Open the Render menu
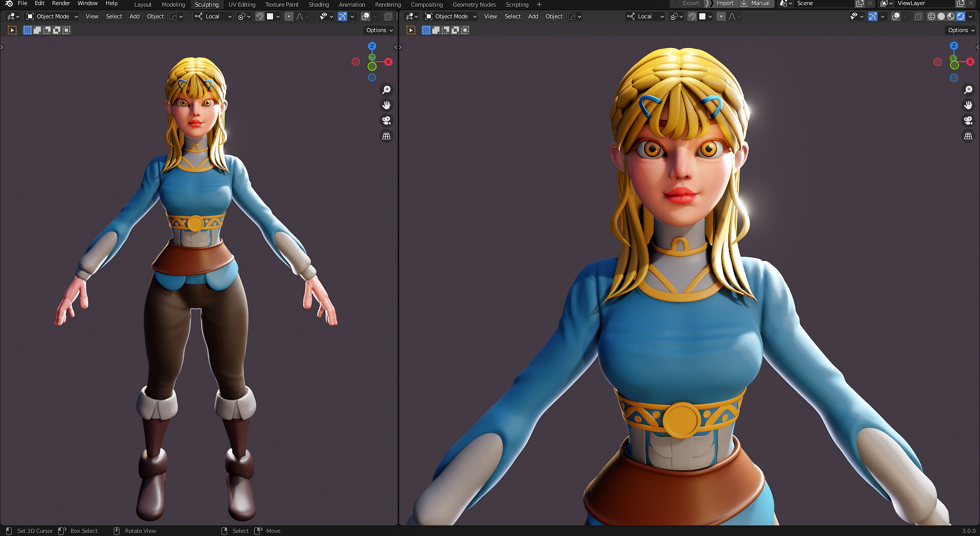This screenshot has height=536, width=980. tap(61, 3)
